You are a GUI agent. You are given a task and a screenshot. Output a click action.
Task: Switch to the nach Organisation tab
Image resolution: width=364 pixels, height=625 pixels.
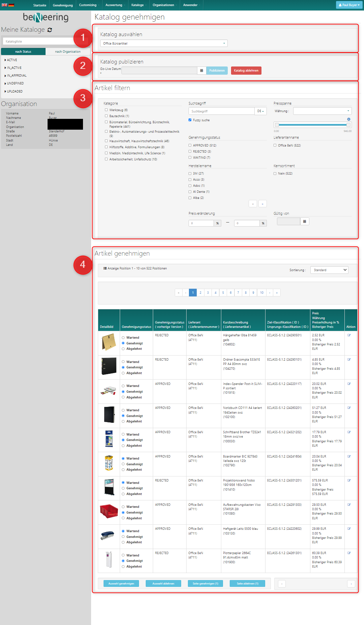(x=68, y=52)
